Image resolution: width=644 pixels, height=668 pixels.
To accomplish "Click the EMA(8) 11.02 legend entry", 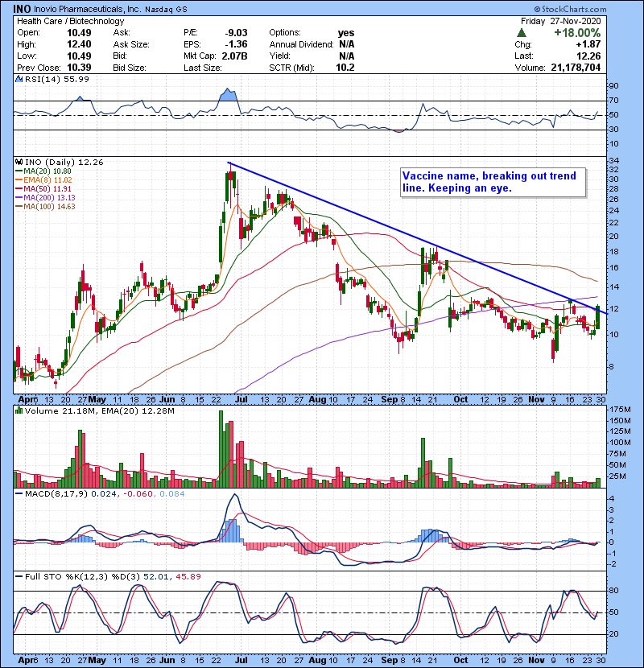I will click(x=44, y=179).
